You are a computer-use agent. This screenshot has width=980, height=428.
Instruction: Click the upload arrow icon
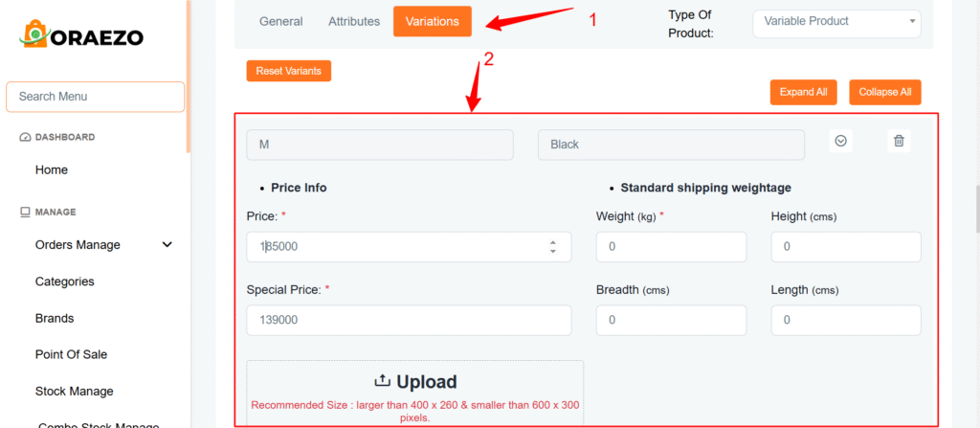point(382,380)
